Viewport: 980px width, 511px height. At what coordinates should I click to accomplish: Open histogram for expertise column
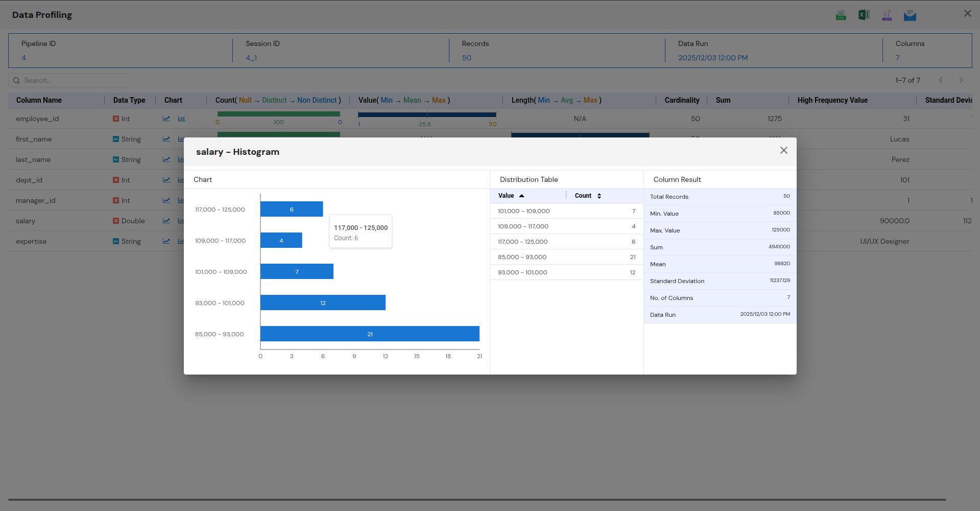pos(181,241)
